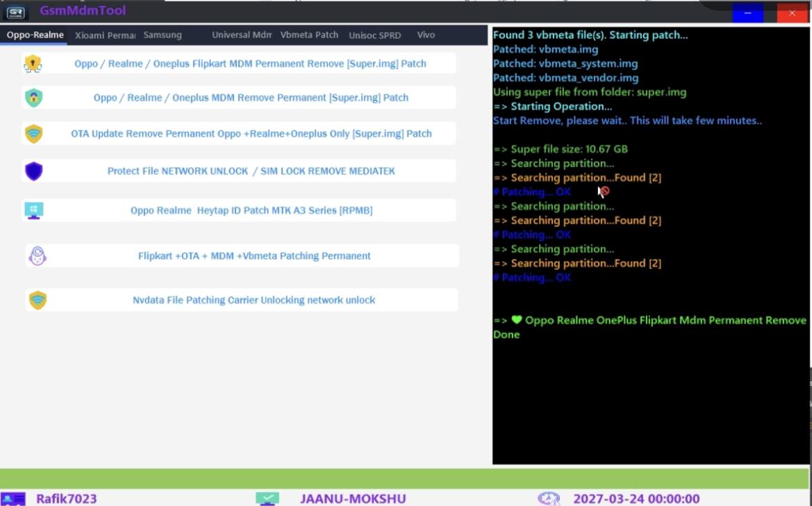Image resolution: width=812 pixels, height=506 pixels.
Task: Click the JAANU-MOKSHU computer name
Action: (x=353, y=499)
